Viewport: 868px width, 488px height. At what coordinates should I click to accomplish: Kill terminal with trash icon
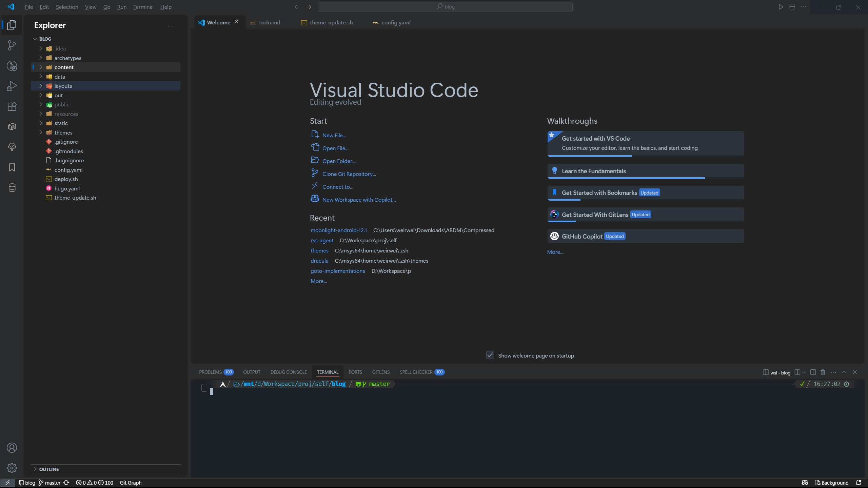pyautogui.click(x=823, y=372)
